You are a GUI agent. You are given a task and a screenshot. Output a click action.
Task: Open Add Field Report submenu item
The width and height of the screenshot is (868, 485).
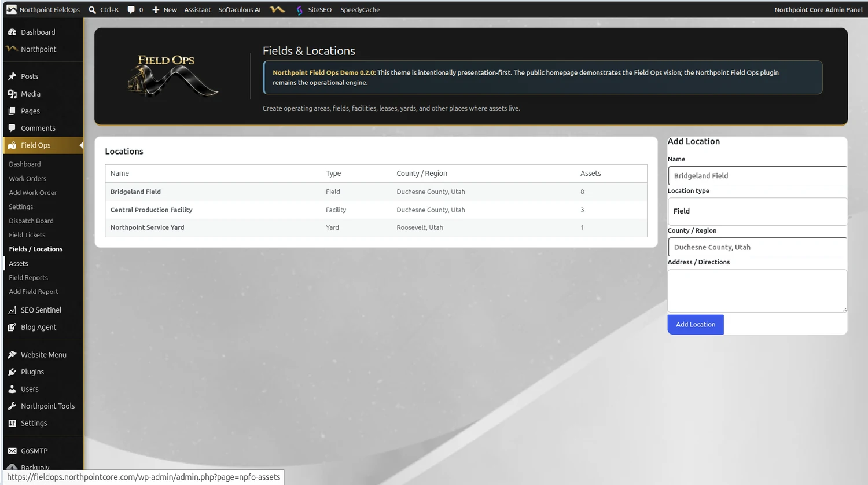(34, 292)
